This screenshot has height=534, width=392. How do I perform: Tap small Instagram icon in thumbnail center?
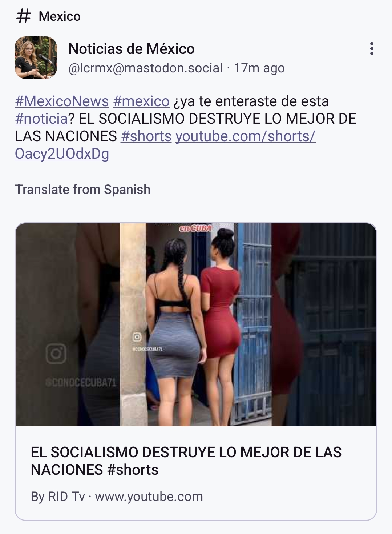137,337
